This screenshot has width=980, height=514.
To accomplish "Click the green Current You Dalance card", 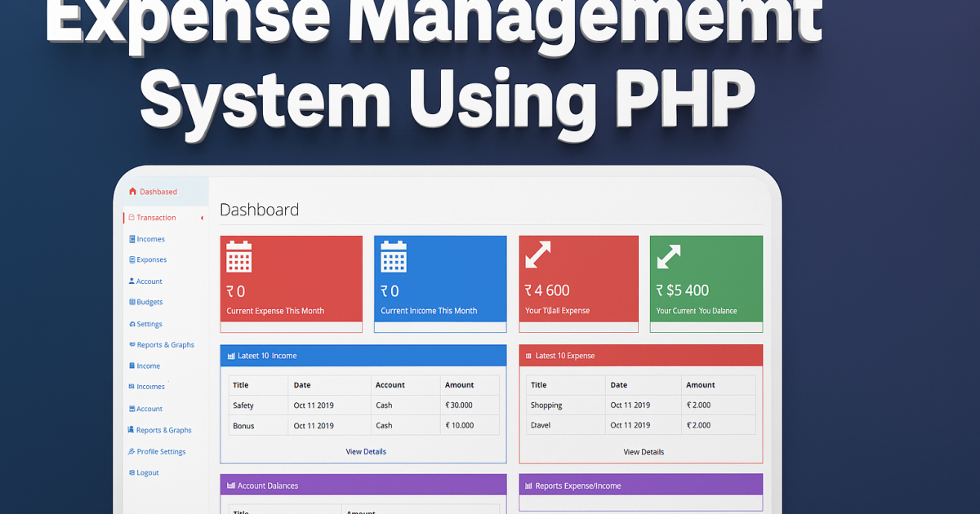I will tap(706, 280).
